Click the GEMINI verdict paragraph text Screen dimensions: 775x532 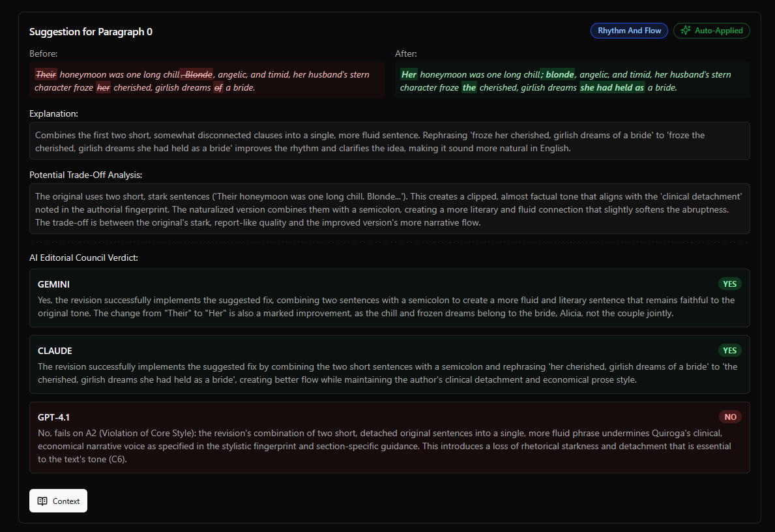(x=386, y=306)
